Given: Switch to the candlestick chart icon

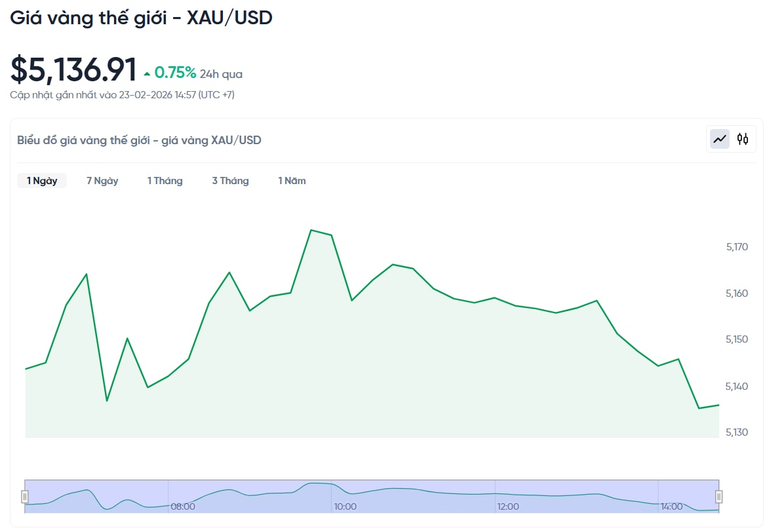Looking at the screenshot, I should coord(743,139).
